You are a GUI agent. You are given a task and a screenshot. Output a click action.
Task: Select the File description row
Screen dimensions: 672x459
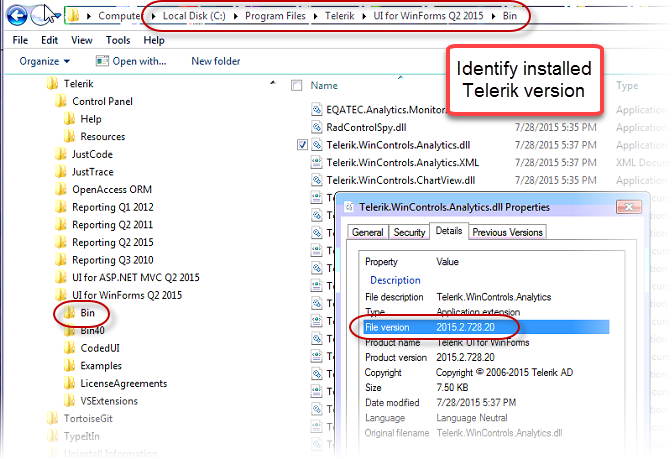(486, 297)
